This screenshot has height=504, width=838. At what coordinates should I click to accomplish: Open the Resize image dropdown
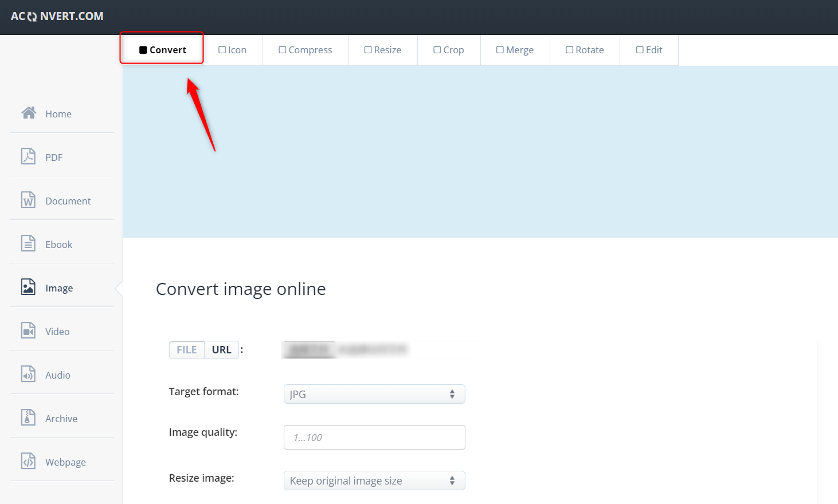pos(374,481)
